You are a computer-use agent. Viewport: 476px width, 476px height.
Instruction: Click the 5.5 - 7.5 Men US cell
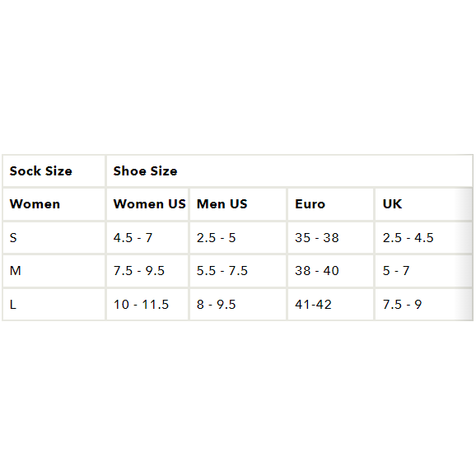pyautogui.click(x=238, y=271)
